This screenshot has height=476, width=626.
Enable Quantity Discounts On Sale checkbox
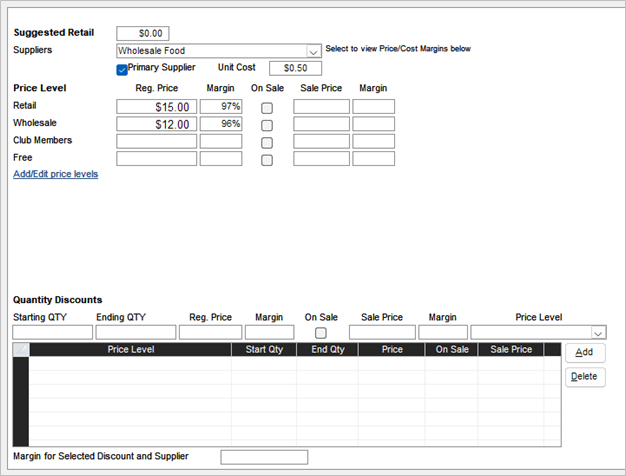point(321,332)
